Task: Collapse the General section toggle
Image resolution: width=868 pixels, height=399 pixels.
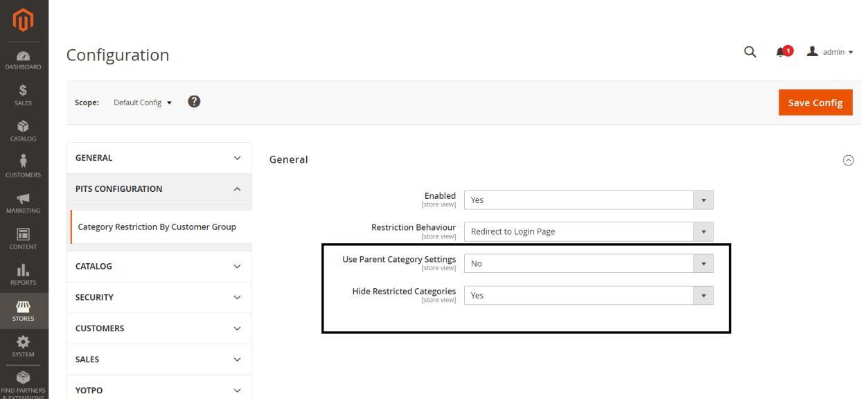Action: coord(847,160)
